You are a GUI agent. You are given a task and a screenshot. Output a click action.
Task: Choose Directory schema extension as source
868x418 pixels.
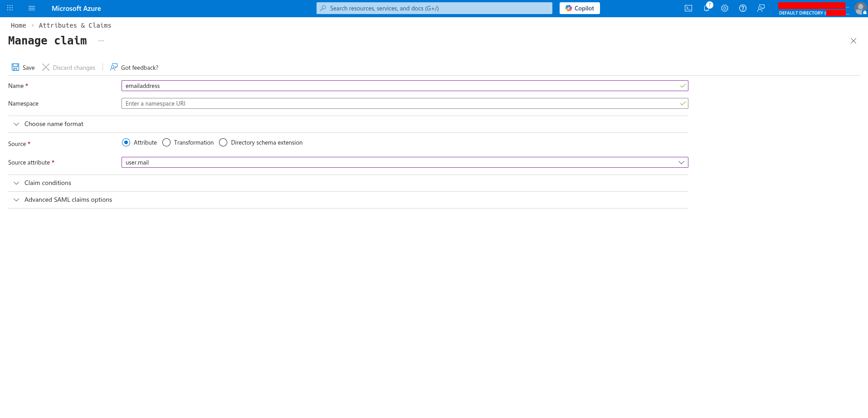223,142
